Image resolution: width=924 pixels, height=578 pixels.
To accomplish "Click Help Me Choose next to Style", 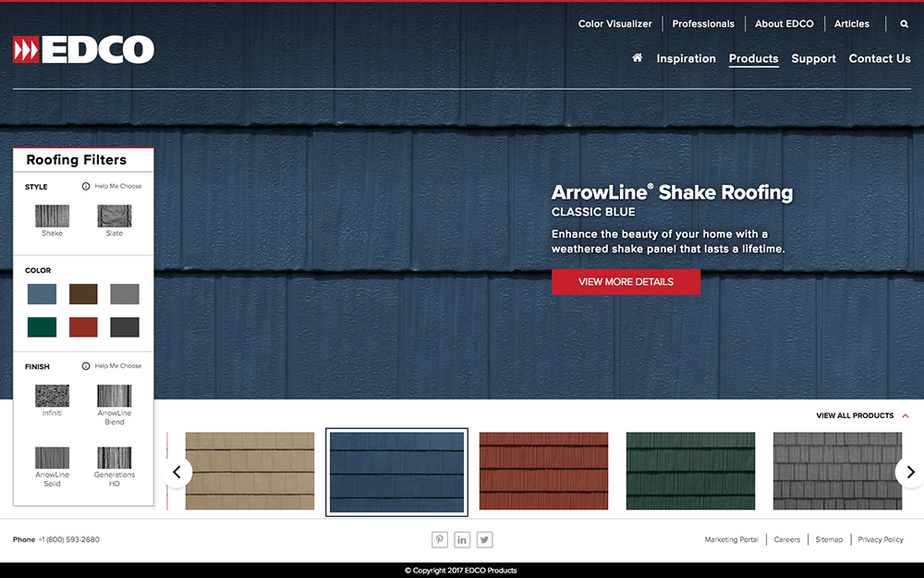I will (x=112, y=187).
